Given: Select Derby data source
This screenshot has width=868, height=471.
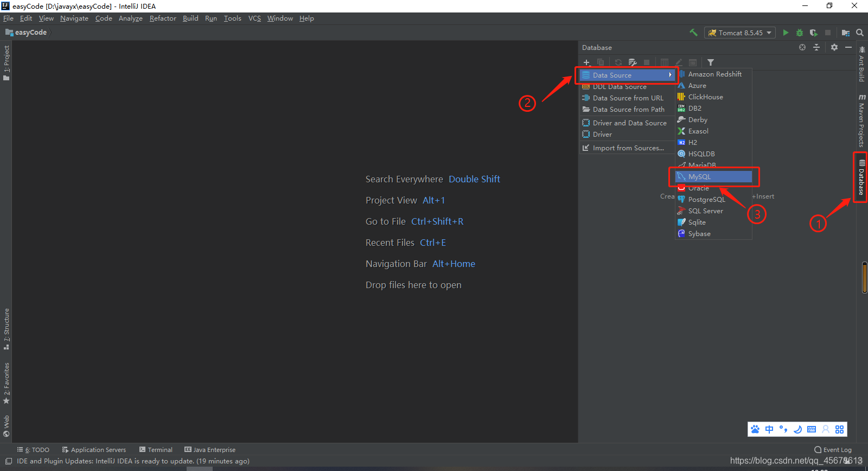Looking at the screenshot, I should click(x=713, y=120).
